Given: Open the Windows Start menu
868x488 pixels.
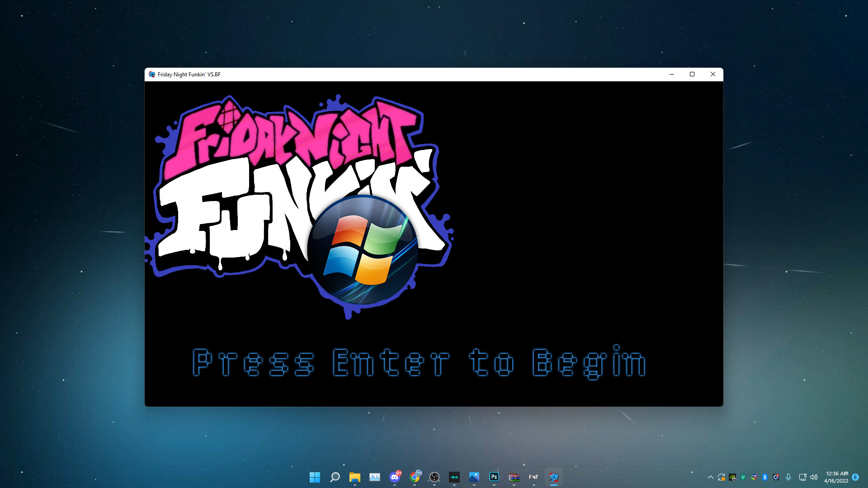Looking at the screenshot, I should (315, 477).
